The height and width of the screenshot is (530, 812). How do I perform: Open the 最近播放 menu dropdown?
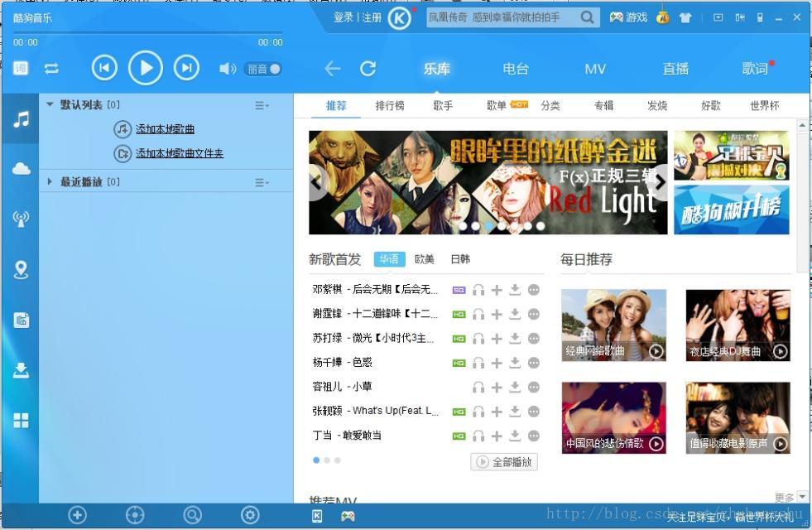(x=262, y=182)
